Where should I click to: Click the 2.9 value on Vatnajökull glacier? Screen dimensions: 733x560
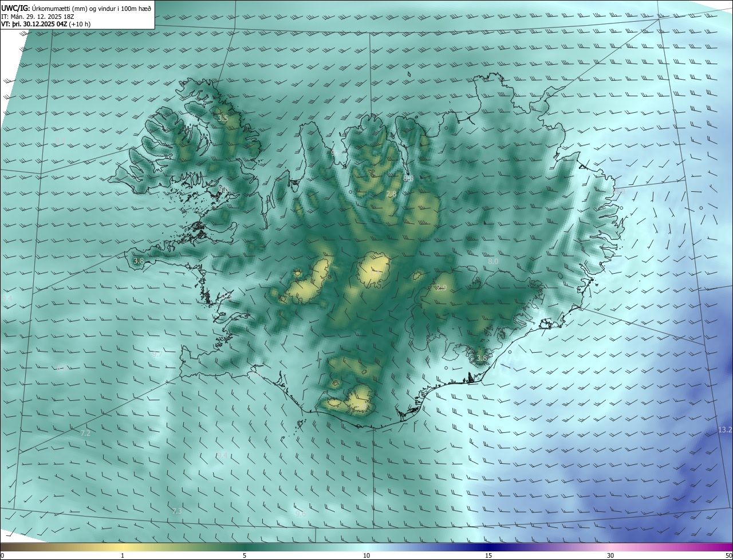click(441, 287)
